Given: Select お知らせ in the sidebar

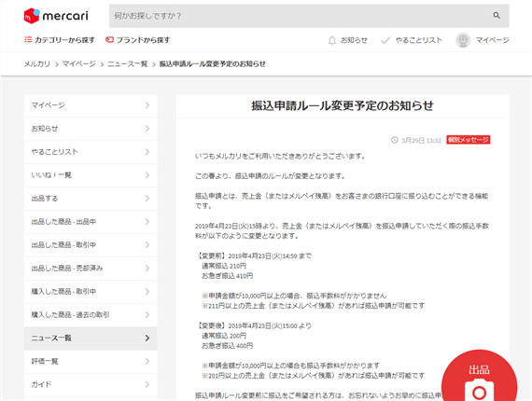Looking at the screenshot, I should click(x=91, y=129).
